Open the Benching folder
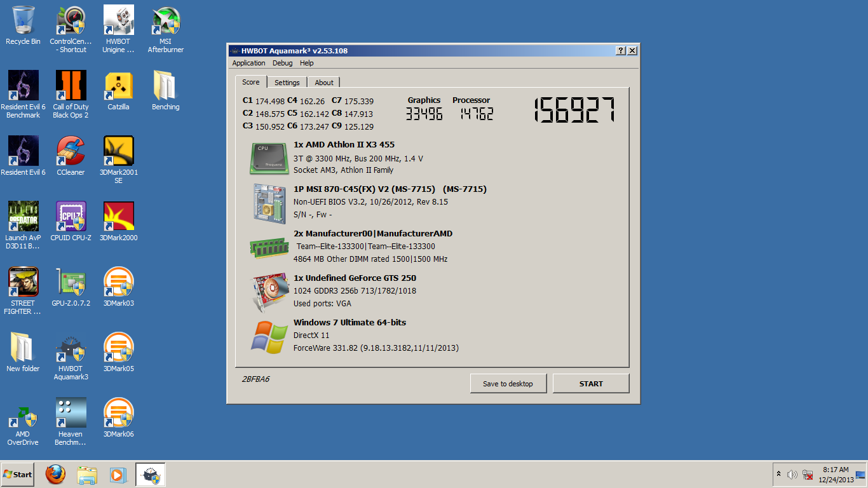The image size is (868, 488). [x=166, y=90]
